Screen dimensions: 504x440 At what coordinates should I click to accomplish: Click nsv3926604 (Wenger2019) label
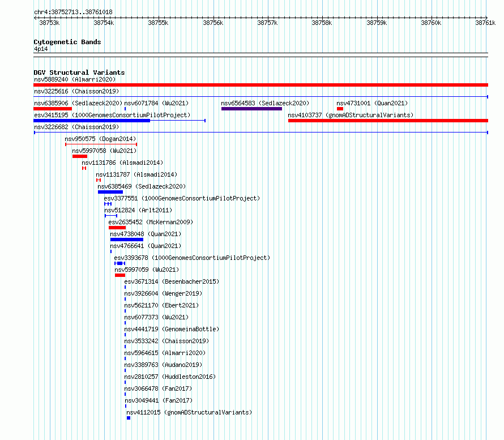163,293
